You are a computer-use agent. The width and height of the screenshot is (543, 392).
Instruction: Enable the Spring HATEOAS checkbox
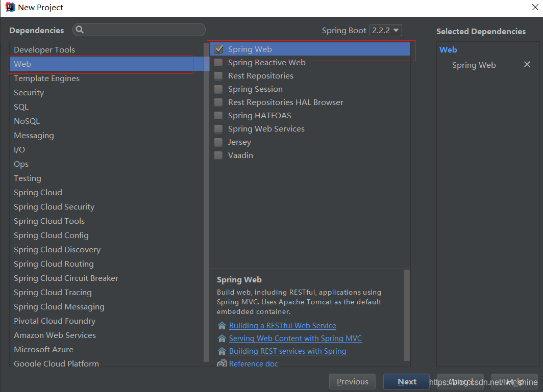(x=218, y=115)
